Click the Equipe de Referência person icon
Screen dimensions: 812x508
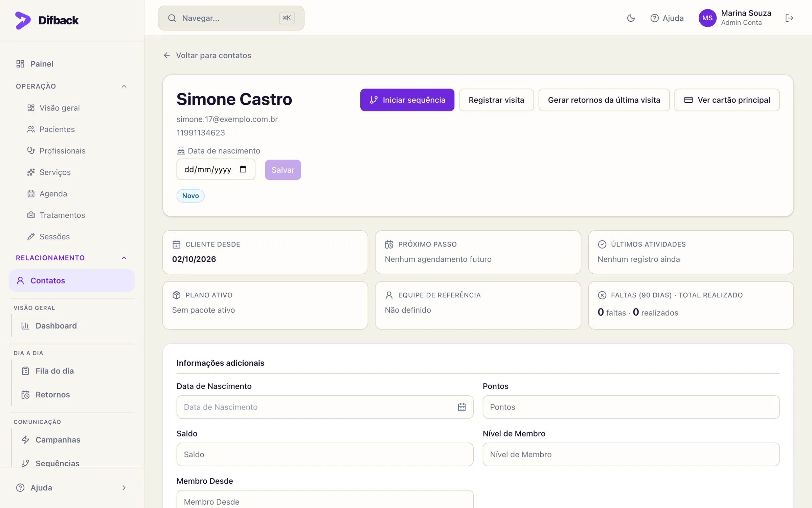389,295
